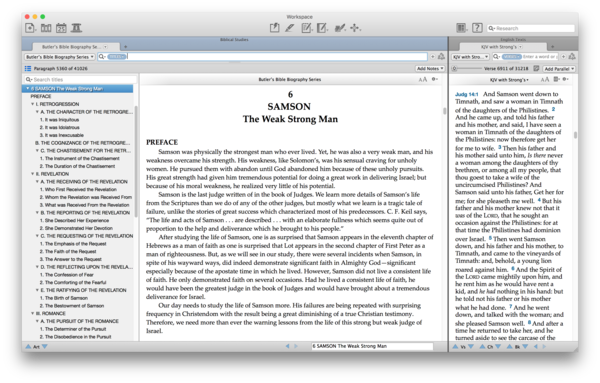Collapse the III. ROMANCE tree section
This screenshot has width=600, height=383.
click(x=33, y=313)
